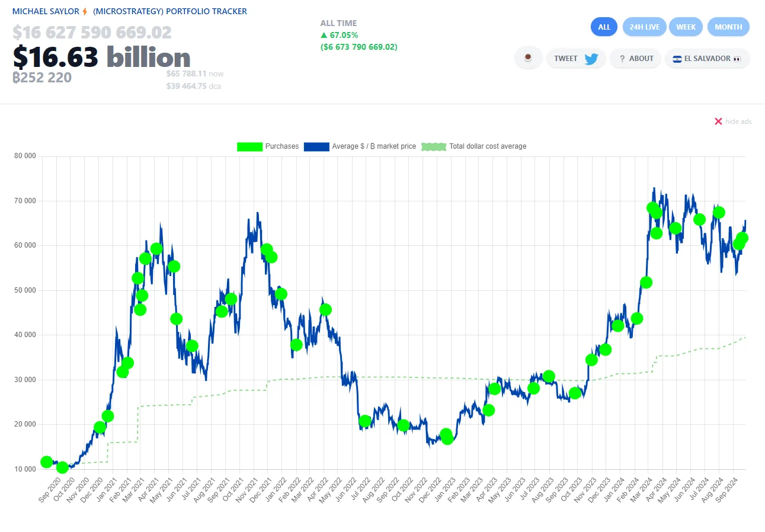Click the hide ads text link
Viewport: 765px width, 532px height.
point(738,121)
